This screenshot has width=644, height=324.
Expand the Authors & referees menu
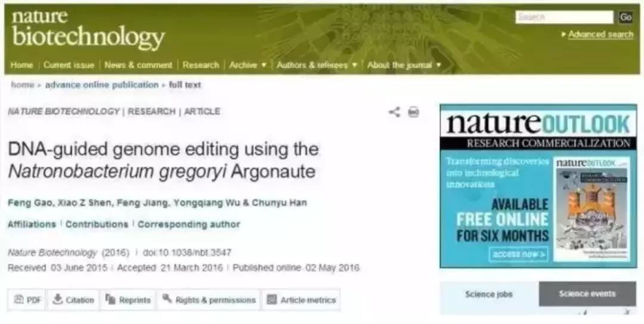tap(317, 65)
